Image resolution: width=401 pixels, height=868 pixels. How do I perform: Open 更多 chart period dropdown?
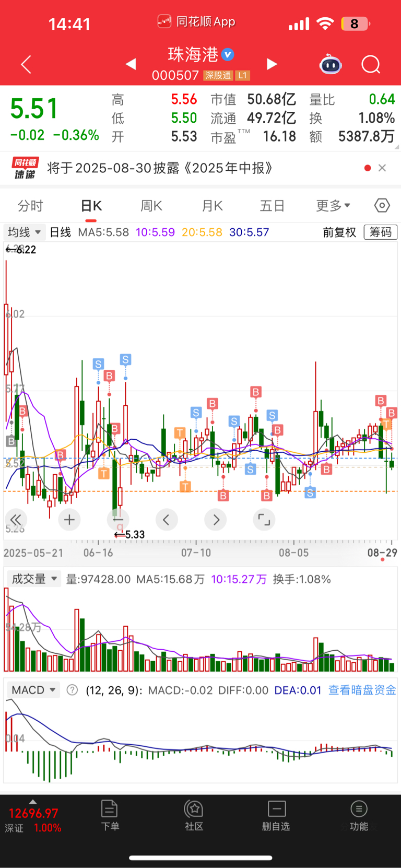click(x=333, y=206)
